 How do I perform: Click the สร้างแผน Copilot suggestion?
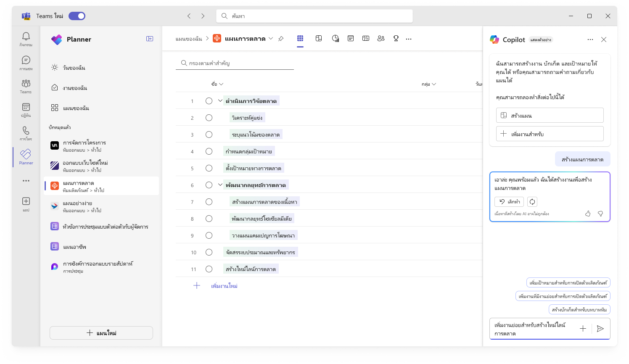550,115
